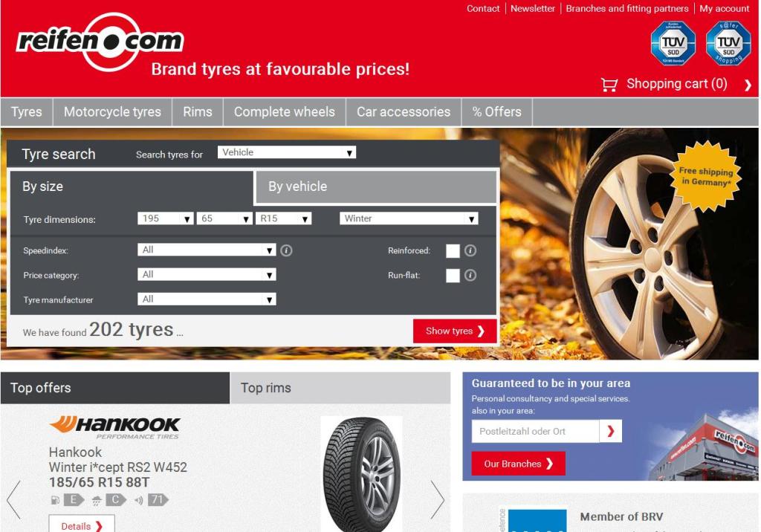Screen dimensions: 761x532
Task: Click the reifen.com logo
Action: [x=100, y=42]
